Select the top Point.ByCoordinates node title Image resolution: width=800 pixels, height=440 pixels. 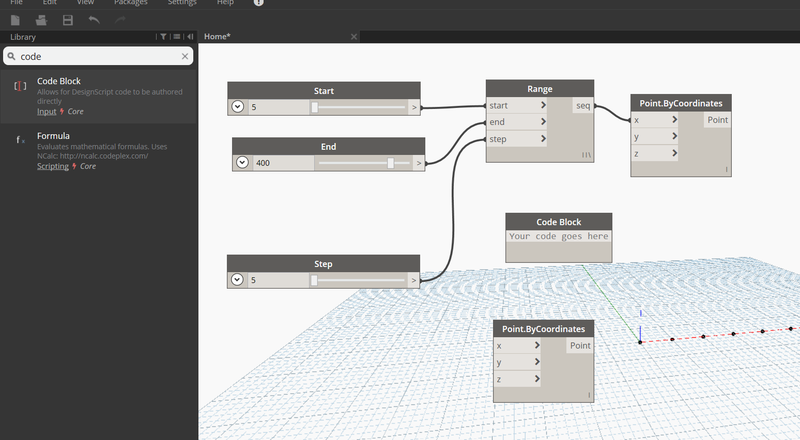681,103
